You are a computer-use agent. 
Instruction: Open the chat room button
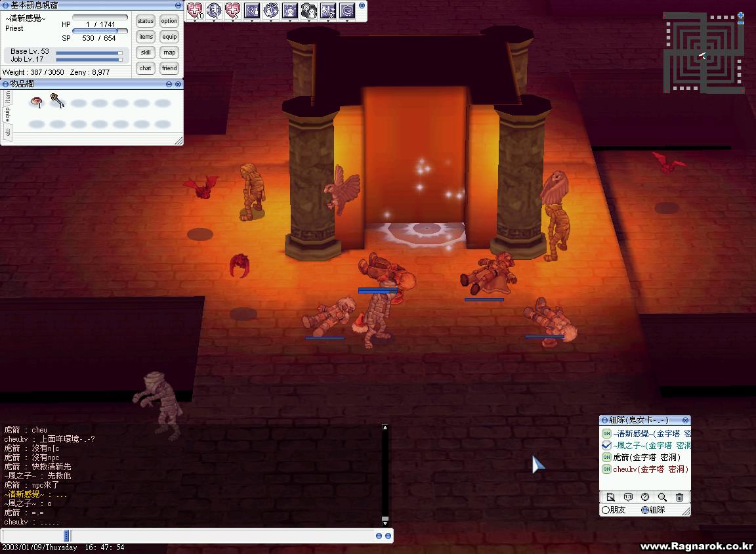tap(146, 68)
